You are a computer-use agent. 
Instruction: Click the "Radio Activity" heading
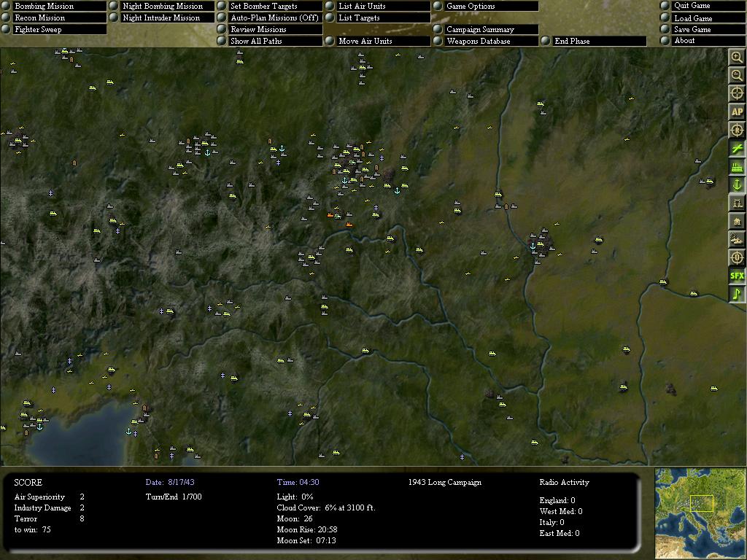pos(564,483)
